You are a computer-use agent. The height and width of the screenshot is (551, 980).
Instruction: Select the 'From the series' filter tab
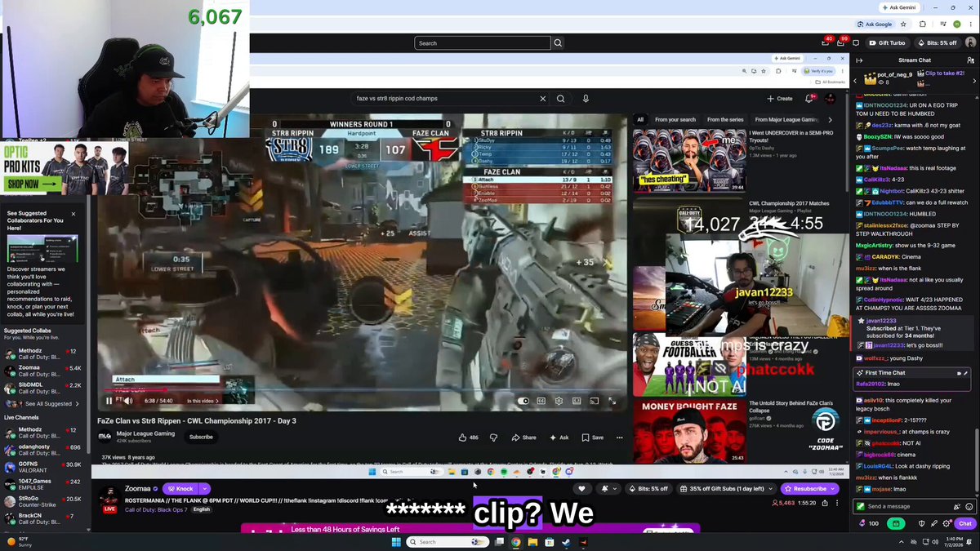point(725,120)
